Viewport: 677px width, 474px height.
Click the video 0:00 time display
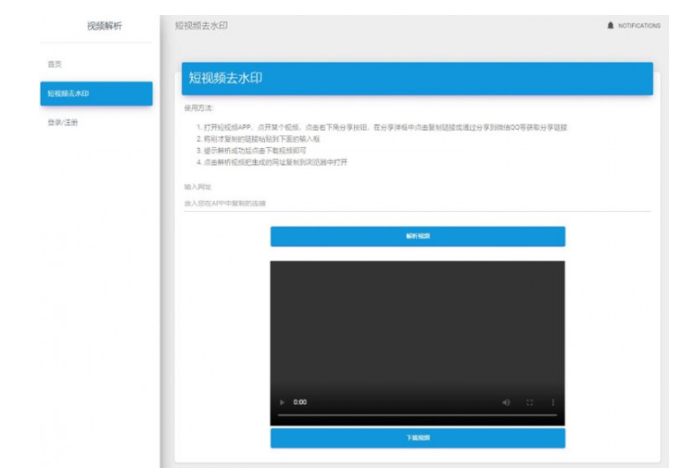pos(300,402)
